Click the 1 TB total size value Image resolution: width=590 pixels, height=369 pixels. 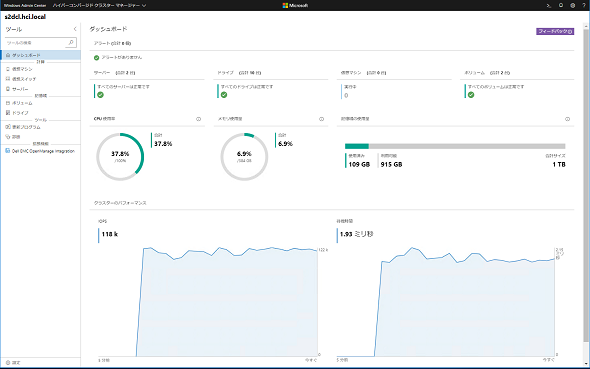559,164
